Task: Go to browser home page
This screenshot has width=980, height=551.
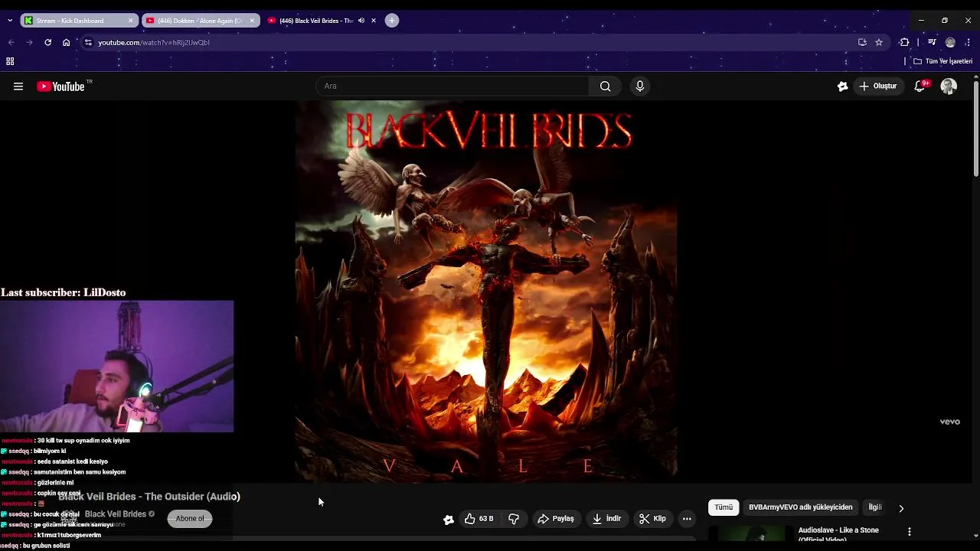Action: pos(66,42)
